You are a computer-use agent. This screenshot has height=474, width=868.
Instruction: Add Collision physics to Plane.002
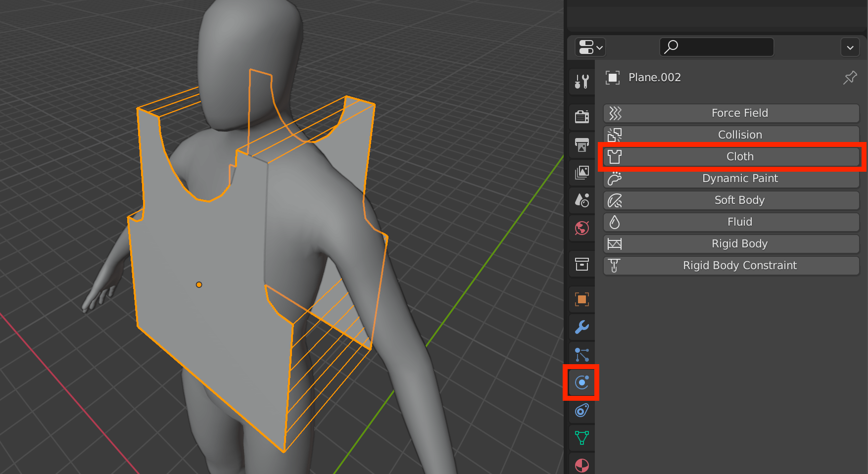pos(731,134)
